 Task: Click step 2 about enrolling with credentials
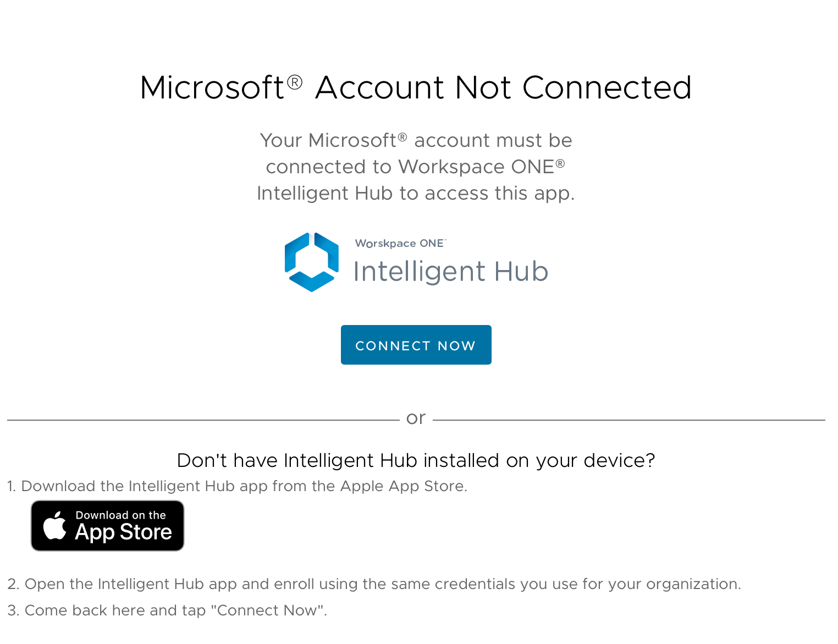tap(374, 584)
